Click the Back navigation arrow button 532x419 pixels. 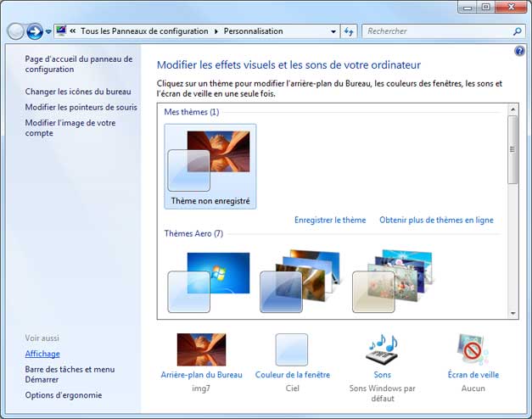click(x=15, y=31)
